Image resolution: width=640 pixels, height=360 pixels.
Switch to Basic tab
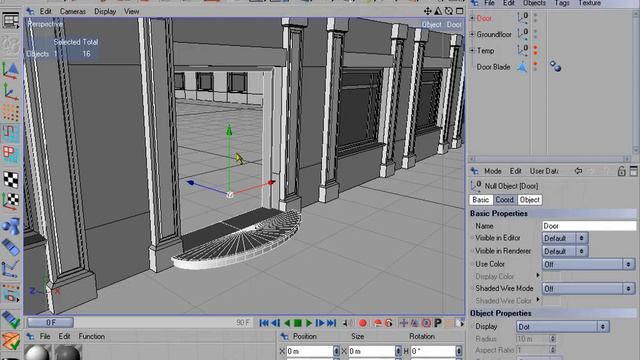tap(480, 200)
